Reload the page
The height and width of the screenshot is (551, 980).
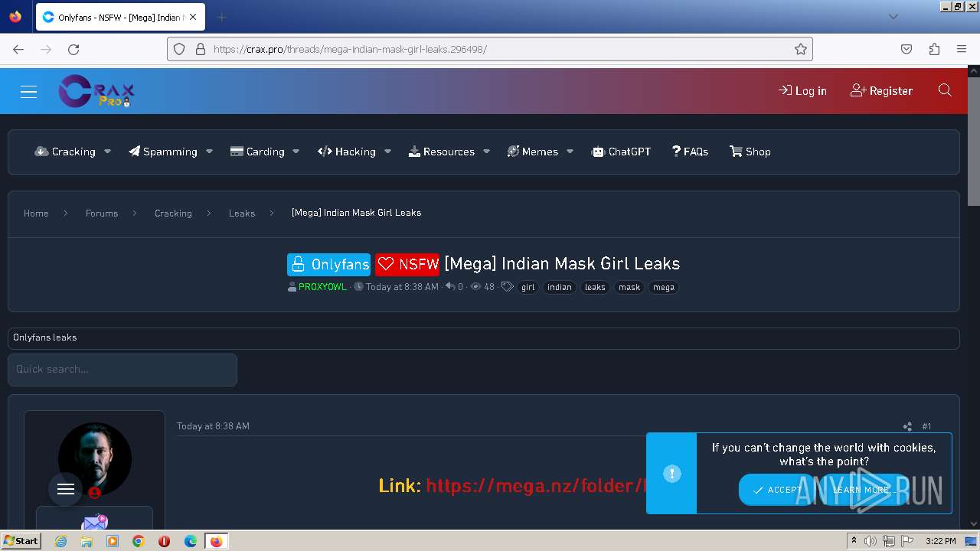pyautogui.click(x=73, y=49)
